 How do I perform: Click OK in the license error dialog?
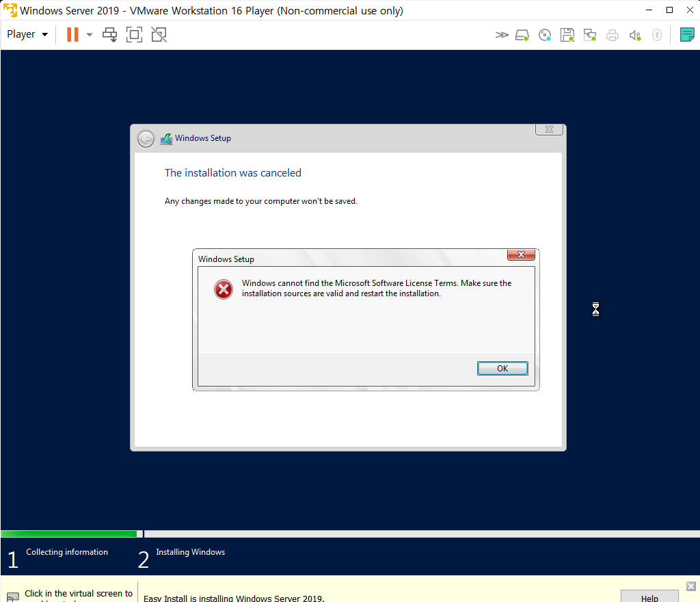[502, 369]
